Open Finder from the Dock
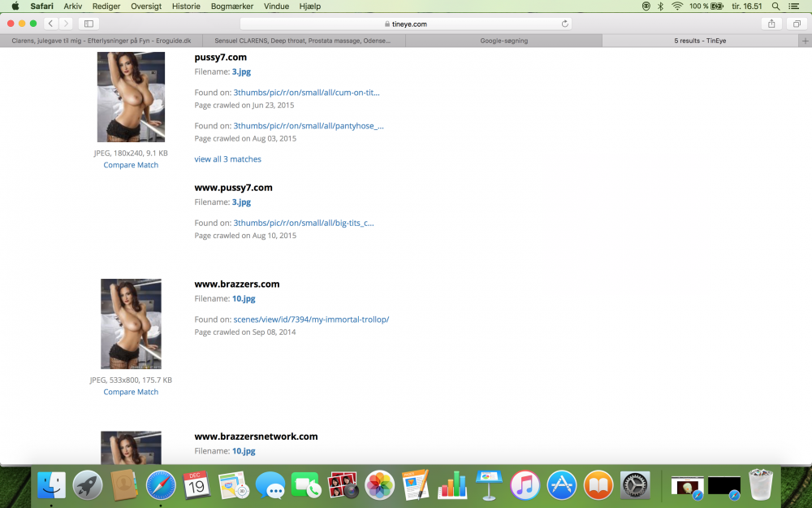 tap(51, 486)
